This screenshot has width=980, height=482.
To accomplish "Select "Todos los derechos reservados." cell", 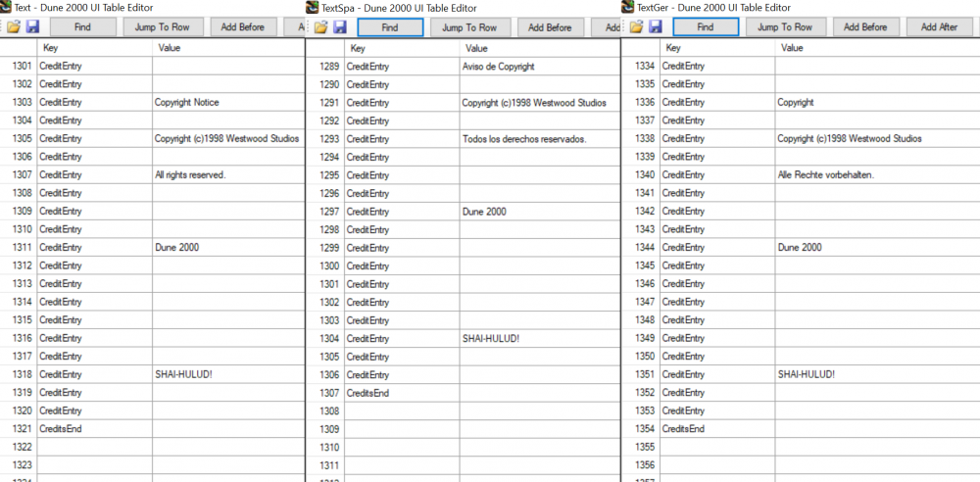I will click(x=539, y=139).
